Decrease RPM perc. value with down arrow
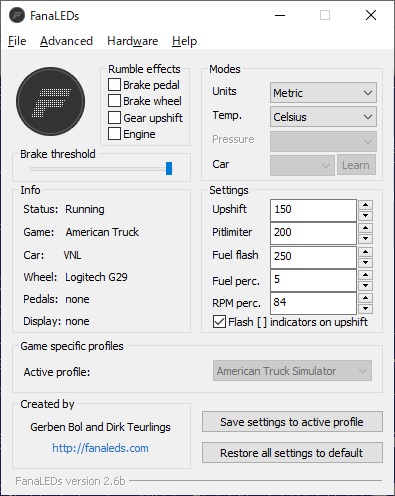 [366, 309]
